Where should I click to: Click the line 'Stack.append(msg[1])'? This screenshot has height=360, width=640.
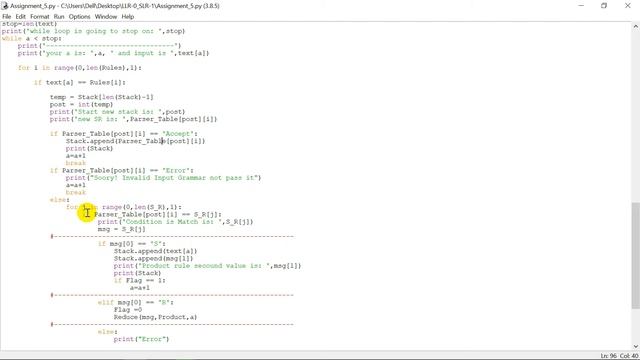(x=153, y=259)
